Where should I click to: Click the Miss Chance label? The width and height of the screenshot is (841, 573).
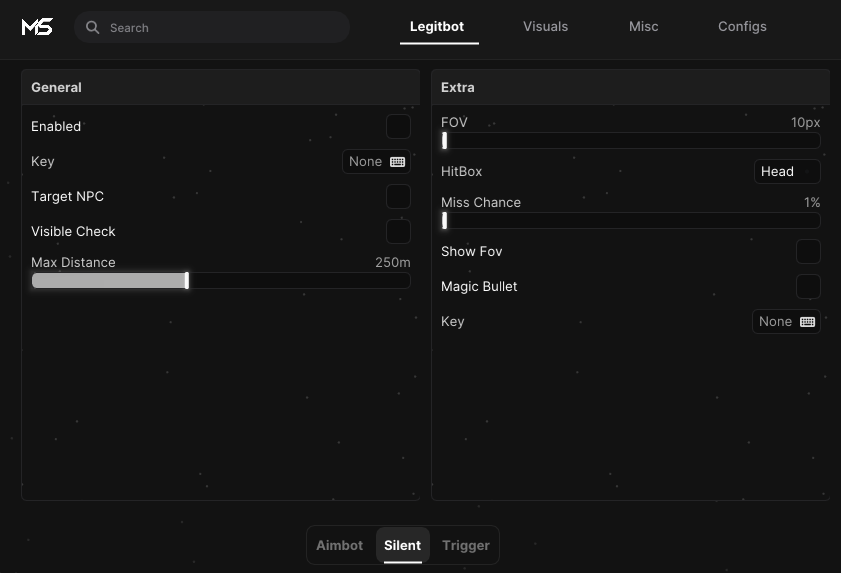click(481, 203)
